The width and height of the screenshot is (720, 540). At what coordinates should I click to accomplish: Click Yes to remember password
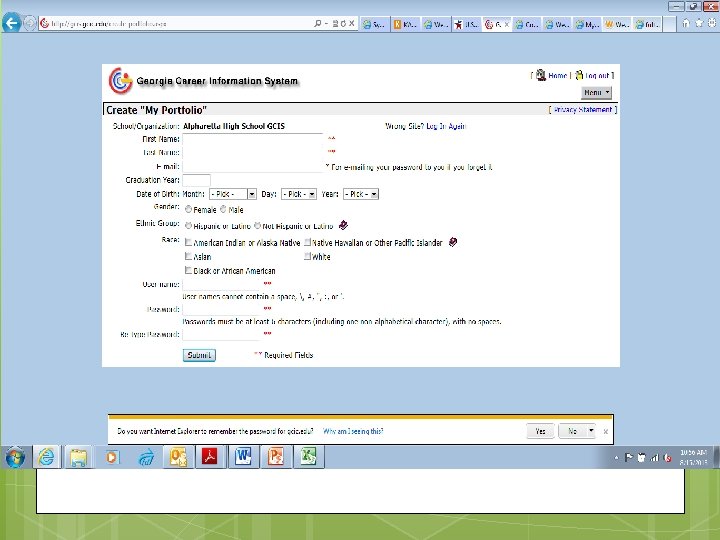coord(540,431)
